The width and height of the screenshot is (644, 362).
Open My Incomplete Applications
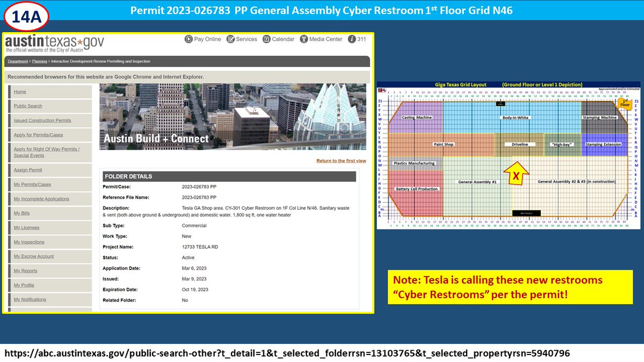pyautogui.click(x=41, y=199)
